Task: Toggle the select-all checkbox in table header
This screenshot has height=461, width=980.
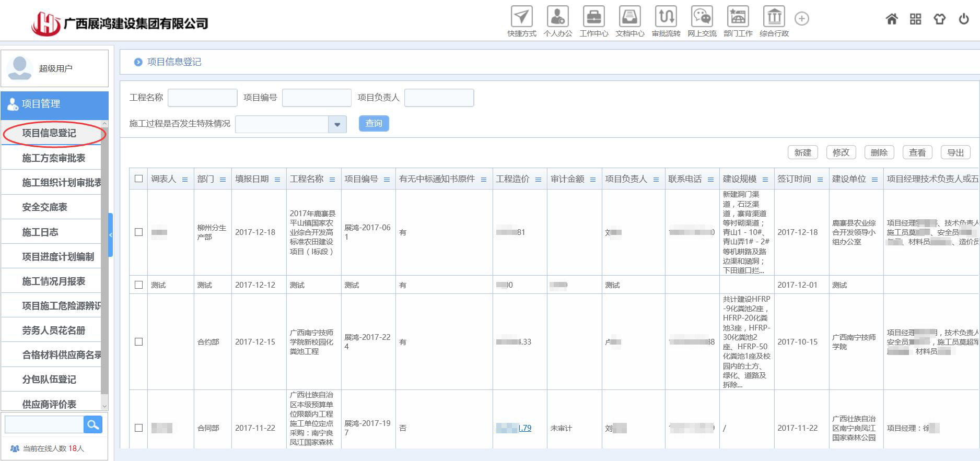Action: [x=138, y=179]
